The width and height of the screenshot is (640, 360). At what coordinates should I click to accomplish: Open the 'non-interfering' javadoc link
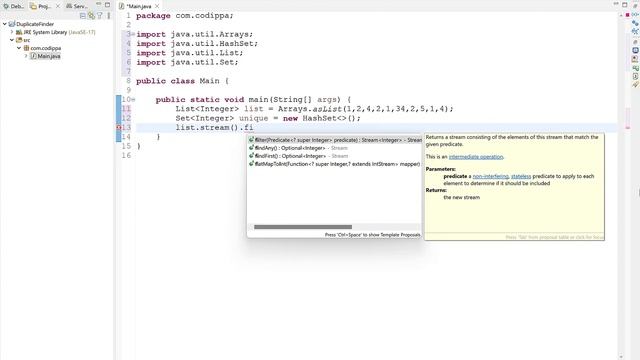point(490,176)
